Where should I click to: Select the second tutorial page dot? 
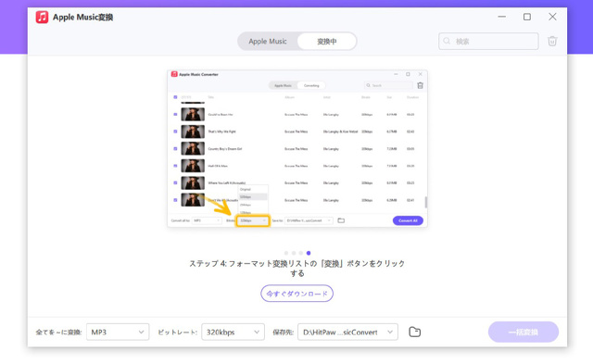[294, 253]
